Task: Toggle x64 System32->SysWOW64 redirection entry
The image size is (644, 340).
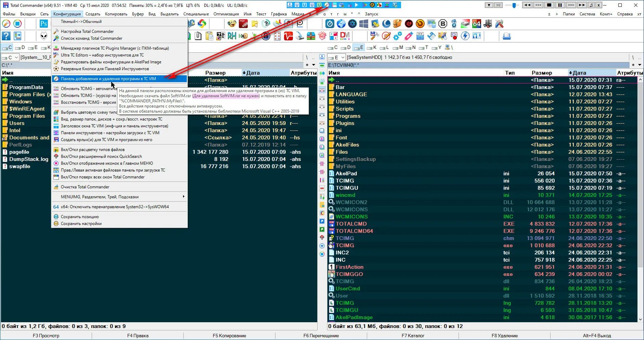Action: pos(119,207)
